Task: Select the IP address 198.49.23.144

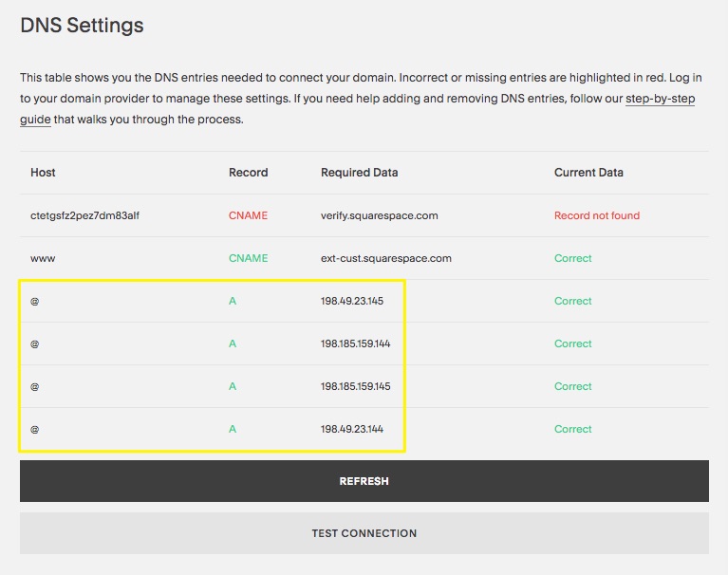Action: click(x=351, y=429)
